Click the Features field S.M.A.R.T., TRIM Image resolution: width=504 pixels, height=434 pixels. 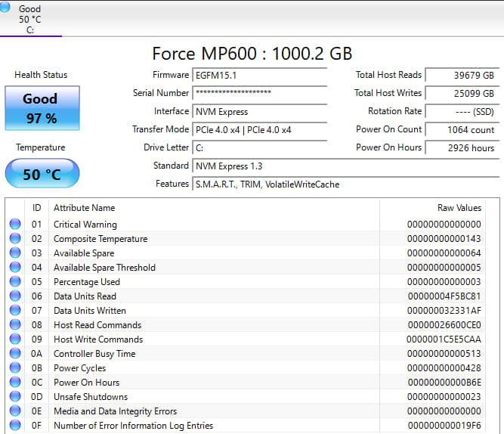coord(346,184)
